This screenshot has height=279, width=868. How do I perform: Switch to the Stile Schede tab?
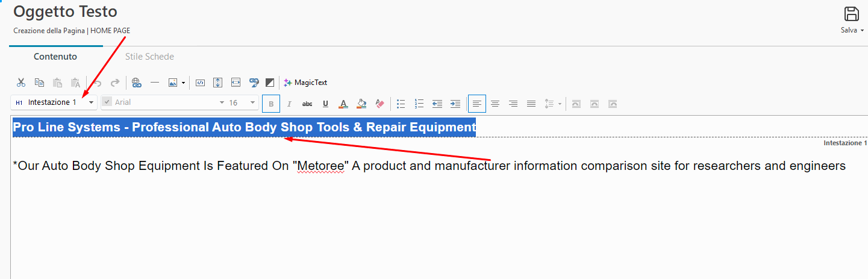(x=149, y=57)
